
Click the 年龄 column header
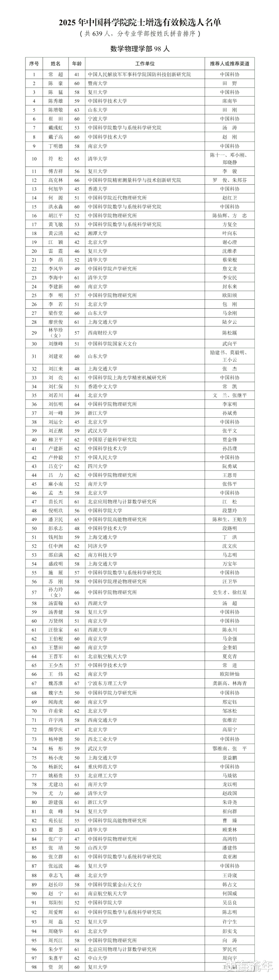(x=77, y=64)
